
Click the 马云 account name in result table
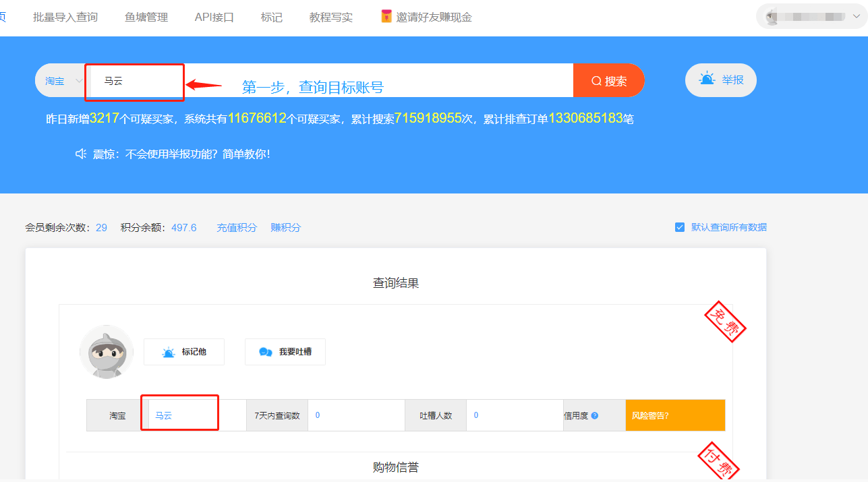pyautogui.click(x=164, y=416)
